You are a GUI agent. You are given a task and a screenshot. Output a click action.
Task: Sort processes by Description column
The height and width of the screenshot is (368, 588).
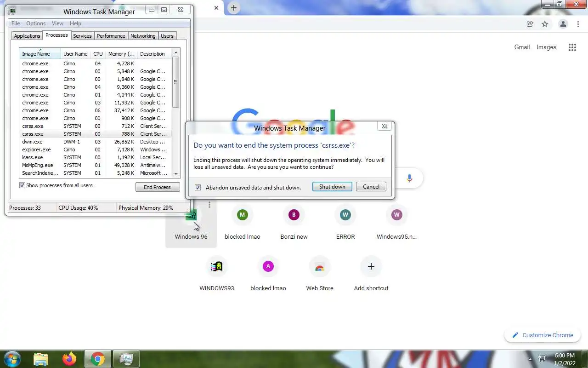154,54
